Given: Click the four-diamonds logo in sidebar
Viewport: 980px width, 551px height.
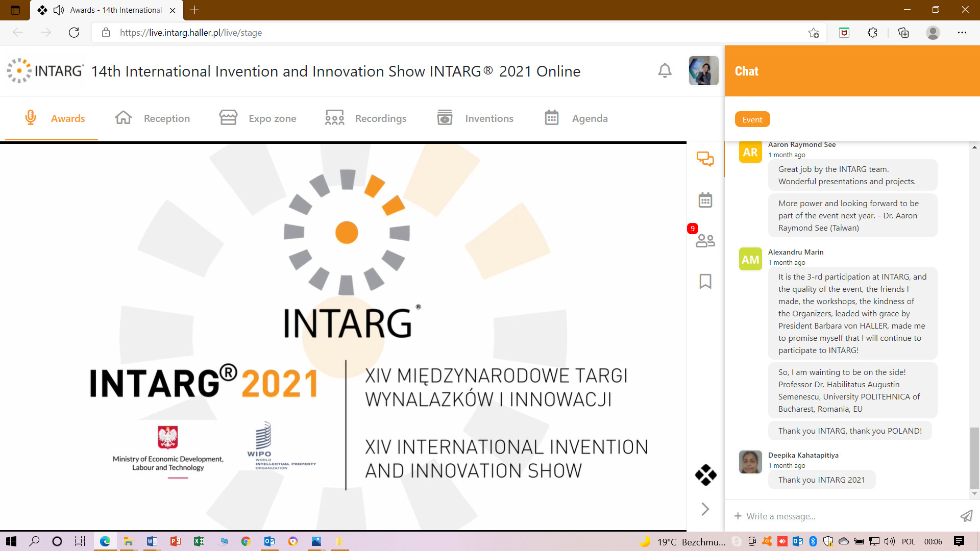Looking at the screenshot, I should tap(705, 474).
